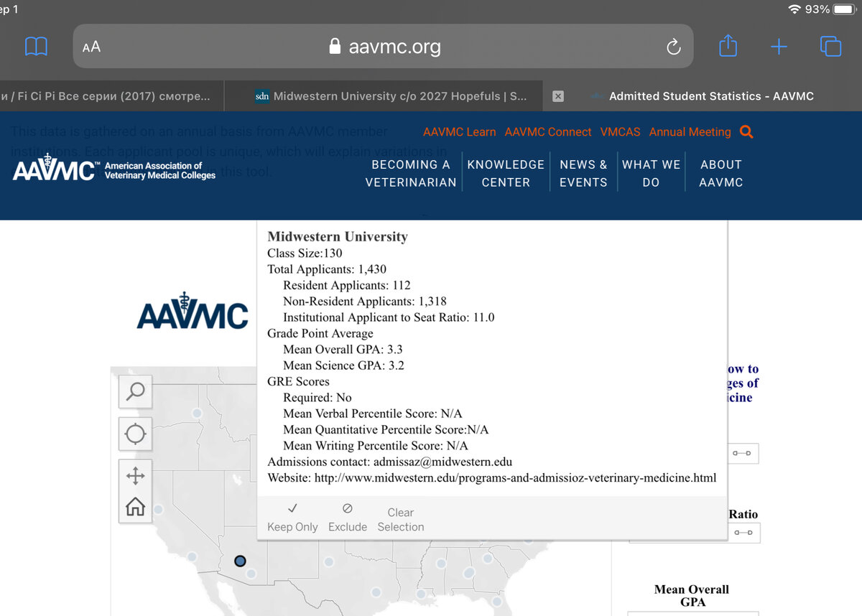Click the selected dark map marker in Arizona
Image resolution: width=862 pixels, height=616 pixels.
(x=240, y=561)
